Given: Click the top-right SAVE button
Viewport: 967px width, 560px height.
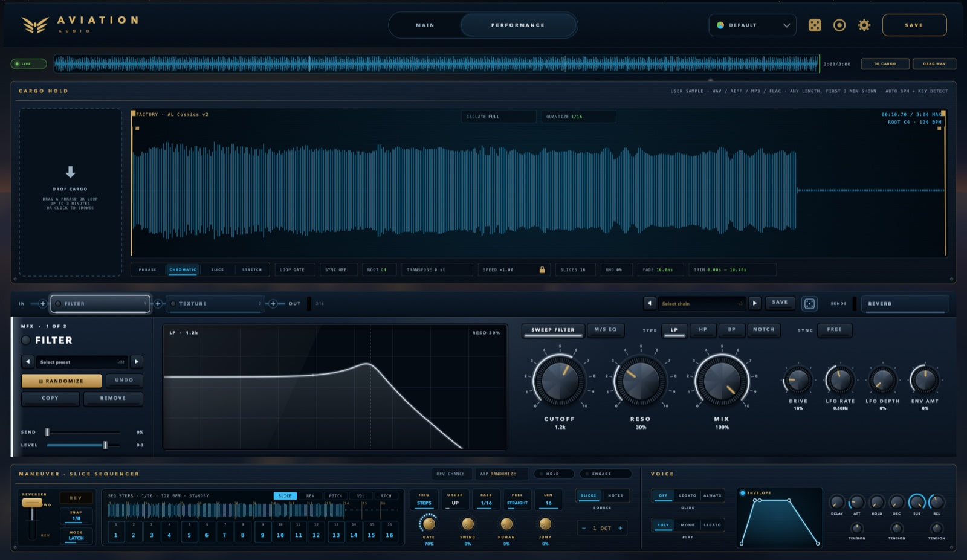Looking at the screenshot, I should click(914, 25).
